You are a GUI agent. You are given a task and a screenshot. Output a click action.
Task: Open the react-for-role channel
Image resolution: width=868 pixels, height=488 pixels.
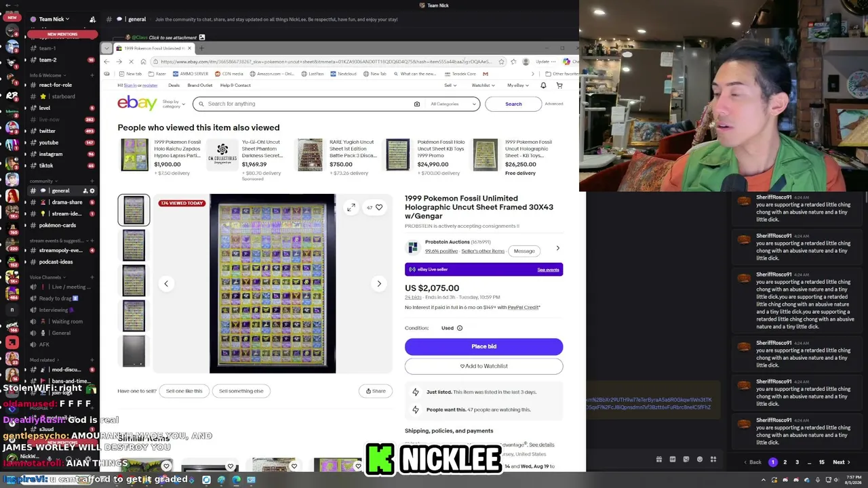click(61, 85)
